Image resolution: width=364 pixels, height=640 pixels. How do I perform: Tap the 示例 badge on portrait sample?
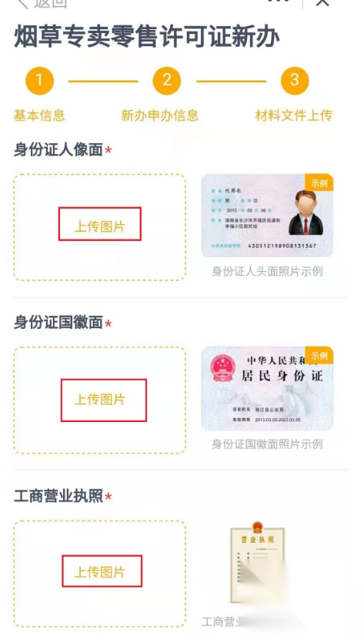(x=319, y=183)
